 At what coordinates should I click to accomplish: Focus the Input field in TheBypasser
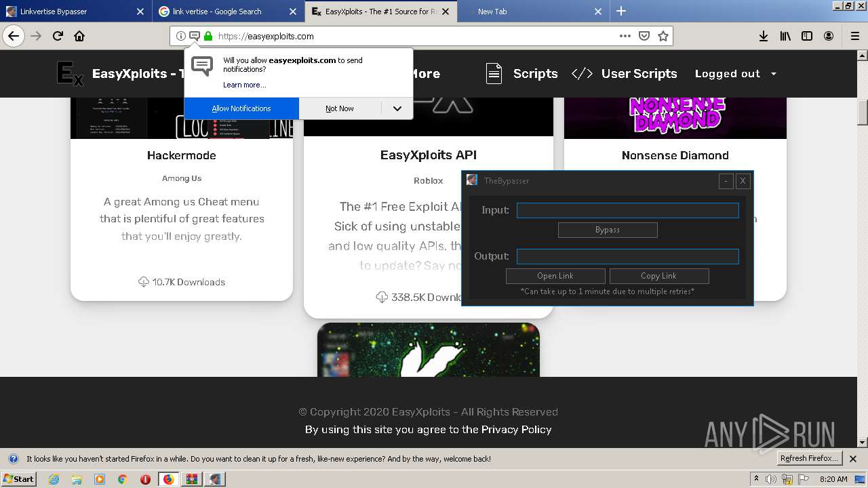click(628, 210)
